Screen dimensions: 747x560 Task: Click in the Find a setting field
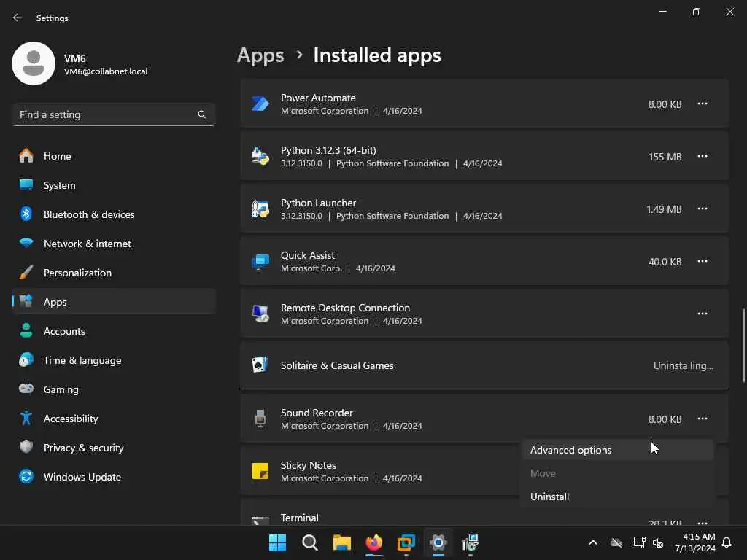(113, 114)
